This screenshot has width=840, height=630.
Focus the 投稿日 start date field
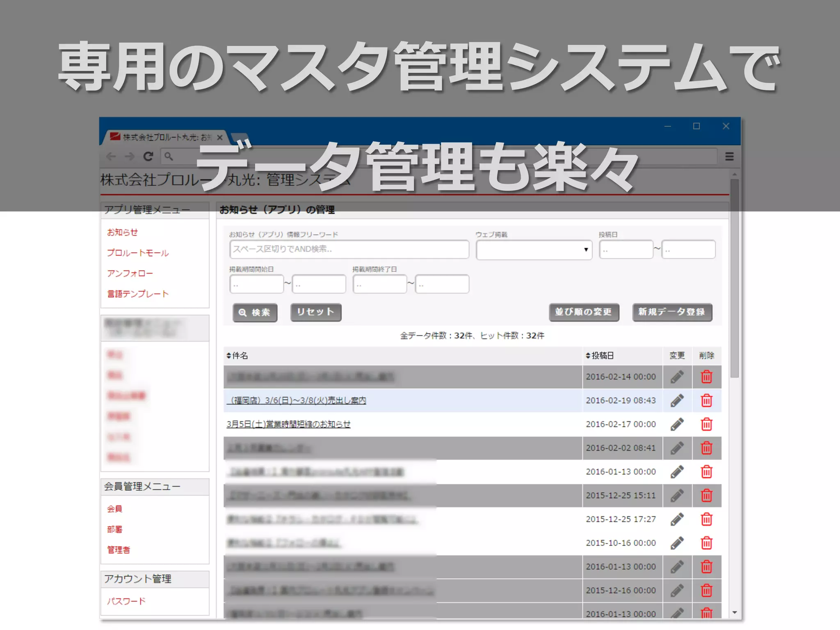tap(626, 249)
